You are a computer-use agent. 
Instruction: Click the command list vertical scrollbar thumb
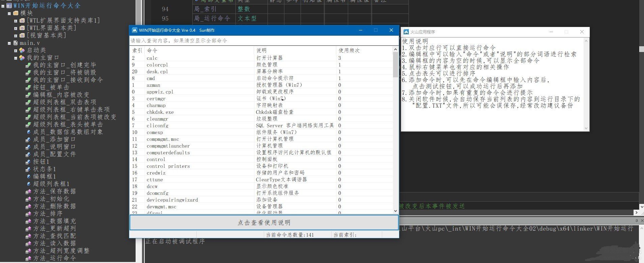(395, 64)
